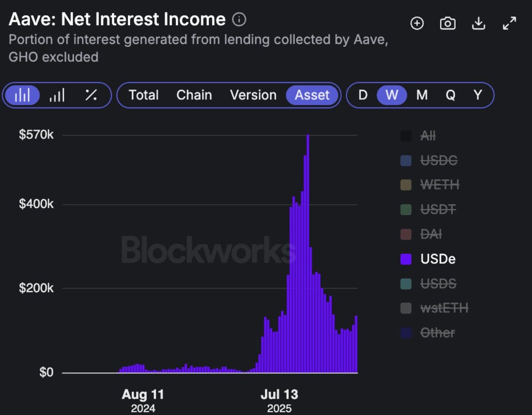Switch to percentage view mode

(91, 95)
